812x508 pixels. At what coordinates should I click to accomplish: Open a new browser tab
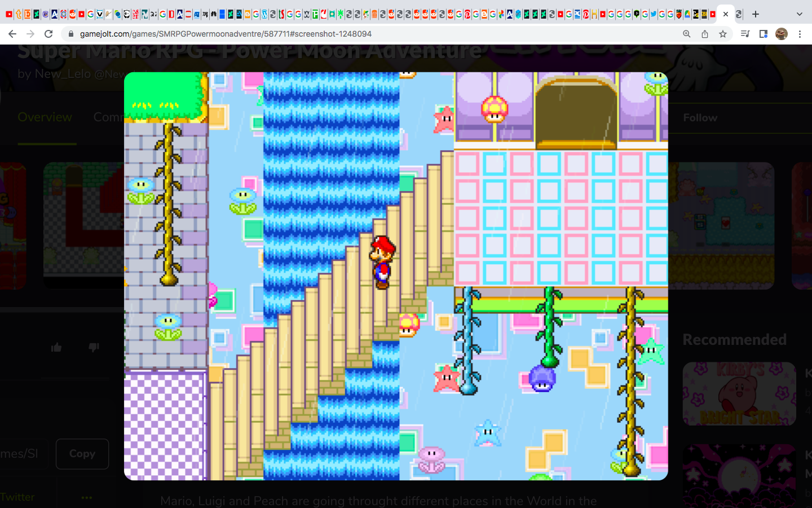click(756, 14)
